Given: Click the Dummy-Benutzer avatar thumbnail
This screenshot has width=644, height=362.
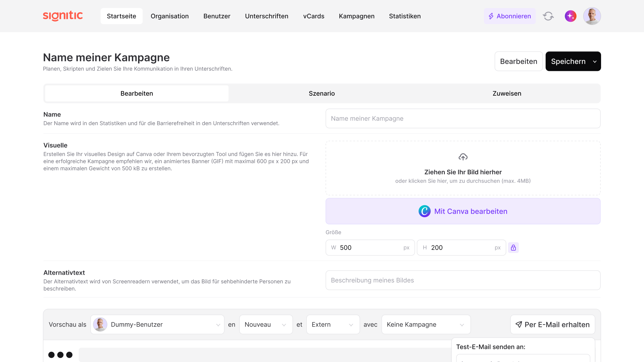Looking at the screenshot, I should 100,324.
